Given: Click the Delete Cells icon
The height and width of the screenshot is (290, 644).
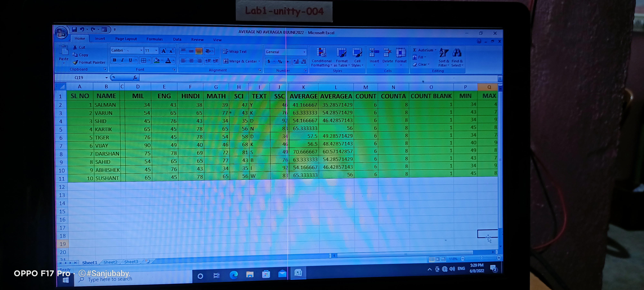Looking at the screenshot, I should tap(387, 53).
